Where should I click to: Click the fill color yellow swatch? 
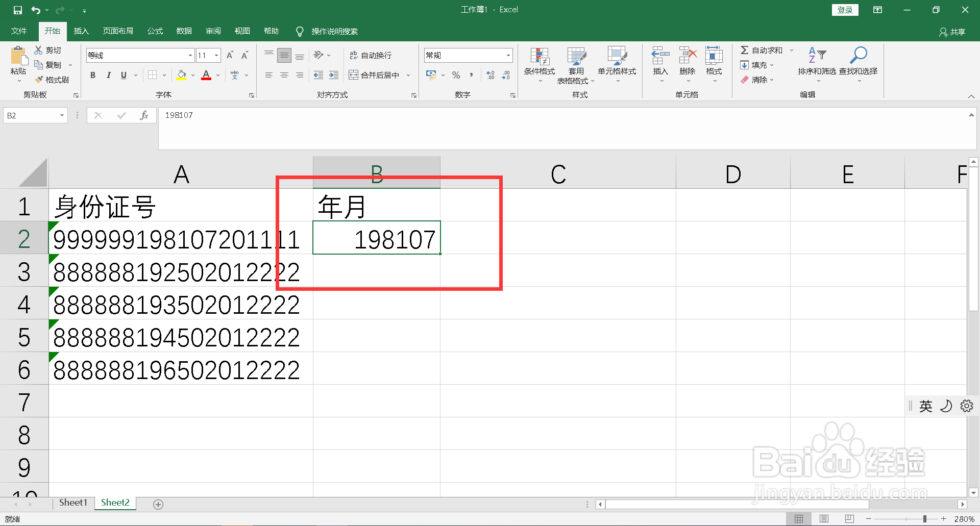click(x=181, y=75)
